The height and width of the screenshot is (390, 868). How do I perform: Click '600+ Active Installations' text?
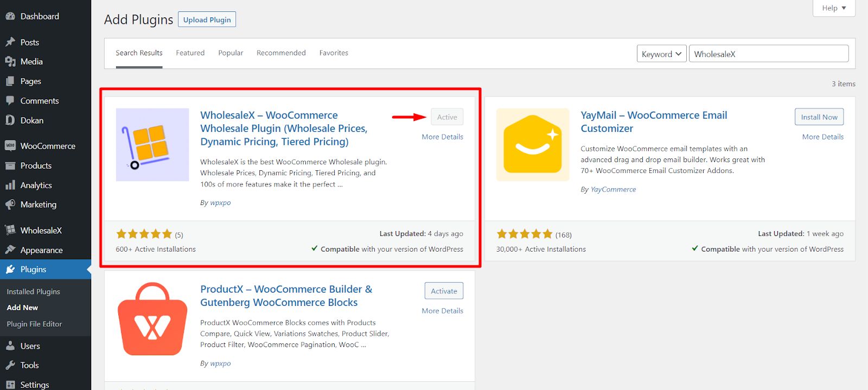tap(156, 249)
